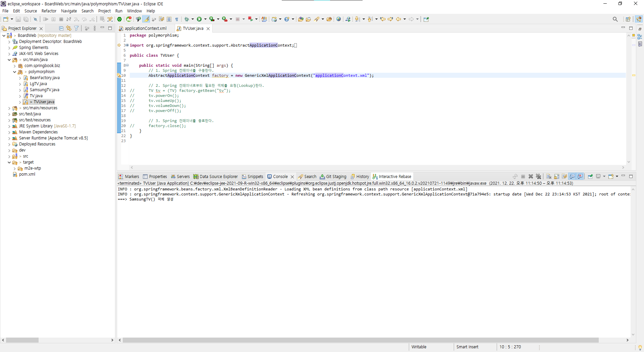Run the application with green play icon

point(199,19)
